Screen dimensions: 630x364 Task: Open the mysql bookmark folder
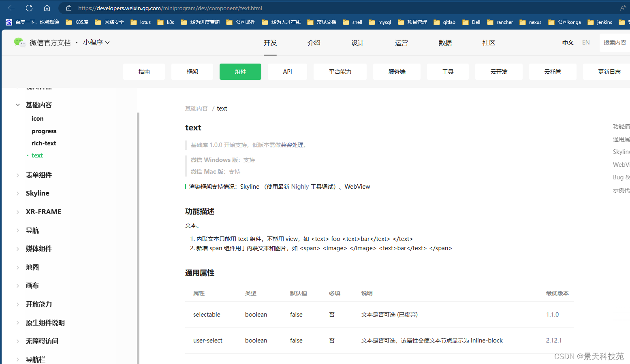[x=380, y=22]
